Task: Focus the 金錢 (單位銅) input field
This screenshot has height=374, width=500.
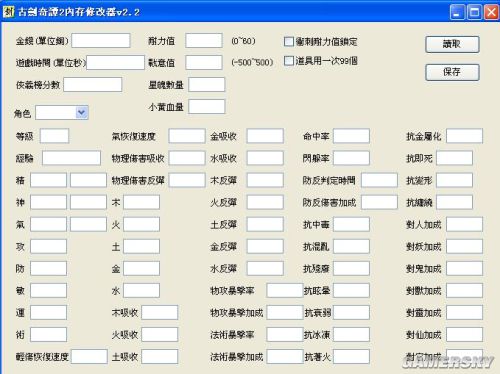Action: [x=101, y=41]
